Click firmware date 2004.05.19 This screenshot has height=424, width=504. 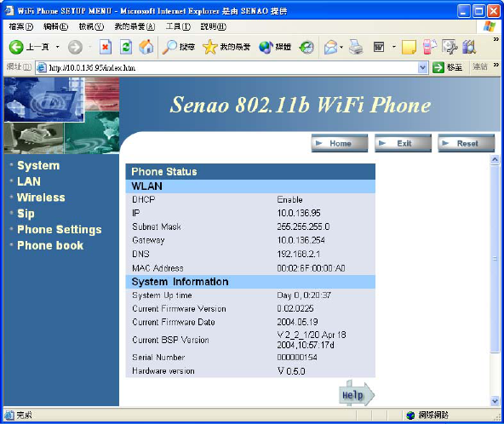tap(297, 322)
